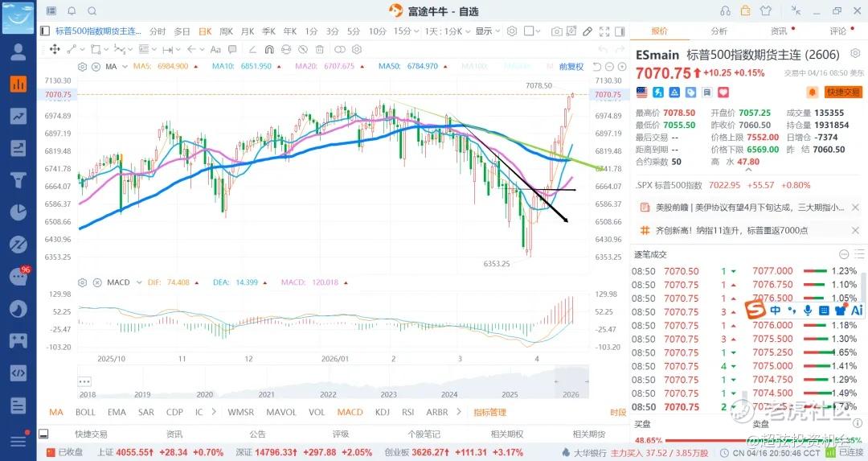Open drawing tools settings gear
The width and height of the screenshot is (868, 461).
357,49
